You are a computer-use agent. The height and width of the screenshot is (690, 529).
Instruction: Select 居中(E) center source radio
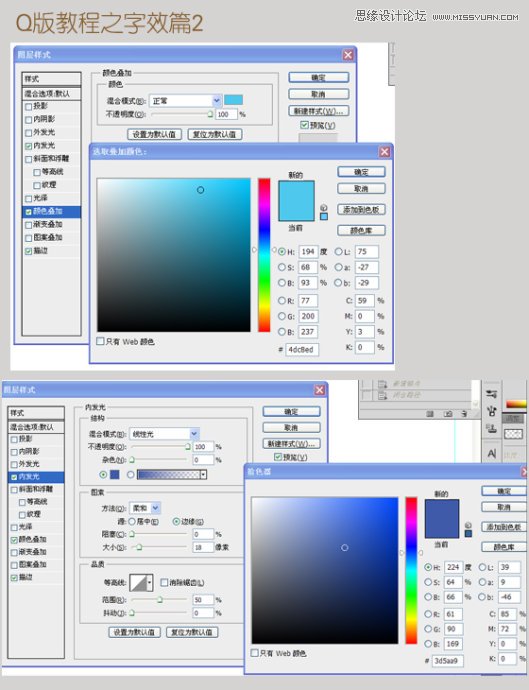pos(132,521)
